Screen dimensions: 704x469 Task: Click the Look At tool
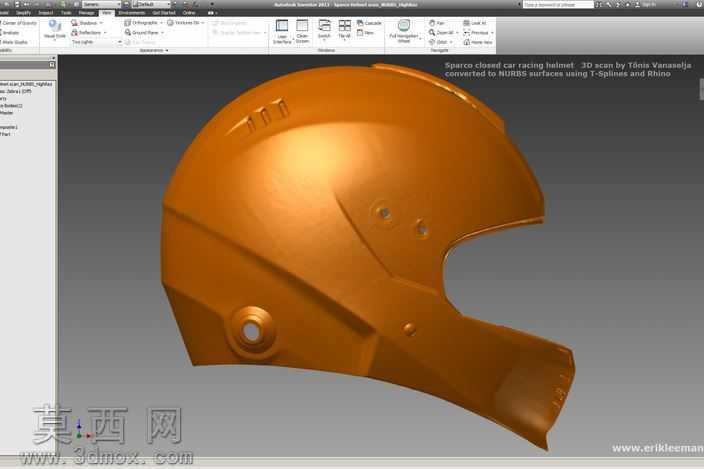475,23
